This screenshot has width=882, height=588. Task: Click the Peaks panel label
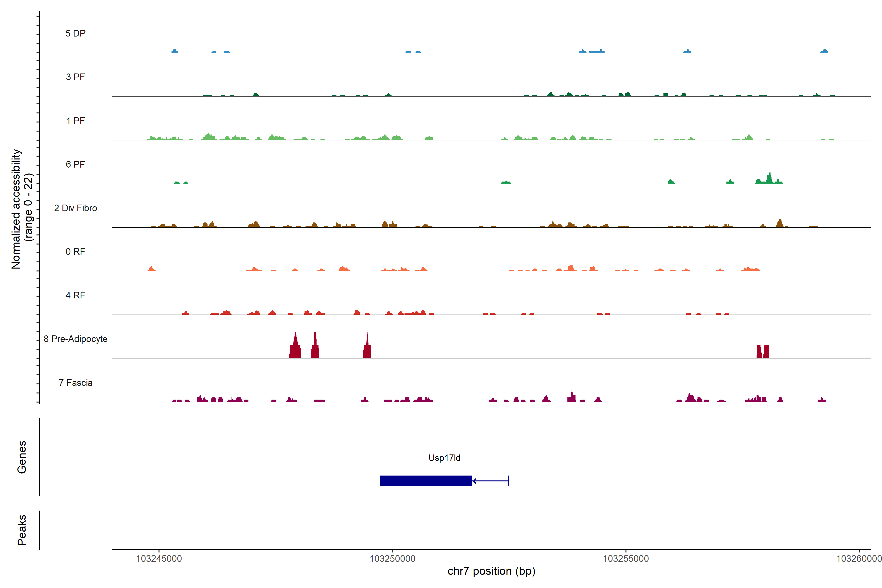pyautogui.click(x=22, y=529)
